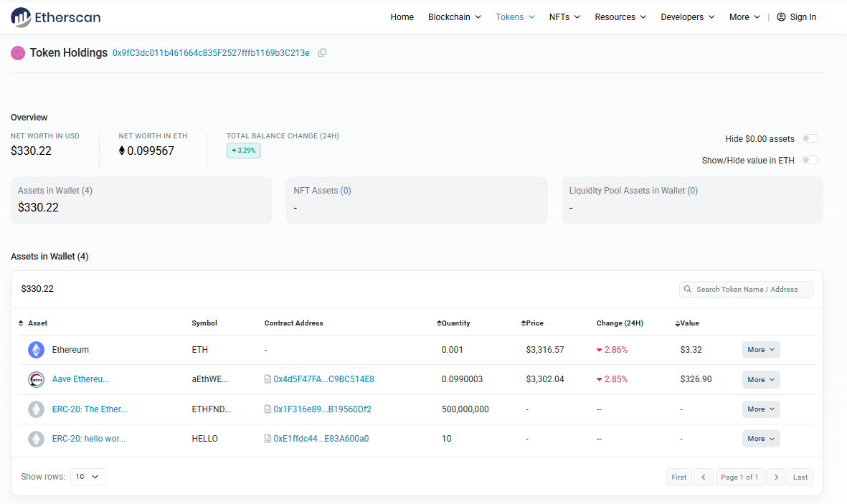This screenshot has width=847, height=504.
Task: Open the Blockchain menu
Action: pos(454,17)
